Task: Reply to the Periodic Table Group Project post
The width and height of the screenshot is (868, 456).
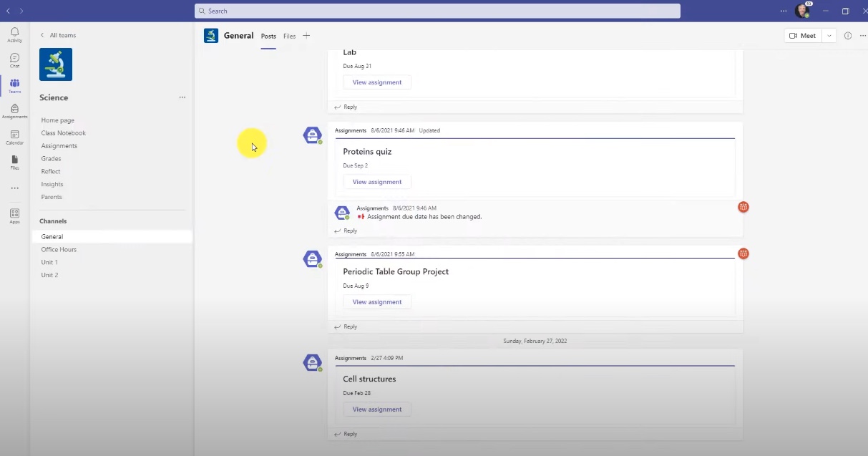Action: click(346, 326)
